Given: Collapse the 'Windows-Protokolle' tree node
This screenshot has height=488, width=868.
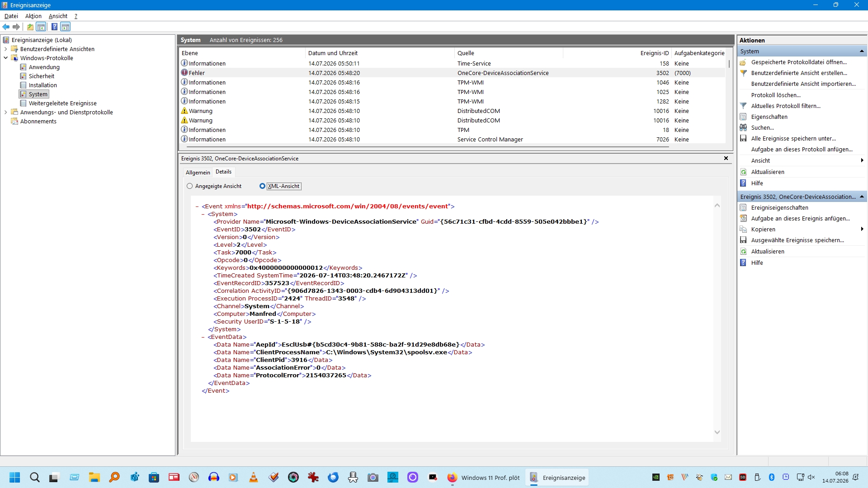Looking at the screenshot, I should [x=5, y=58].
